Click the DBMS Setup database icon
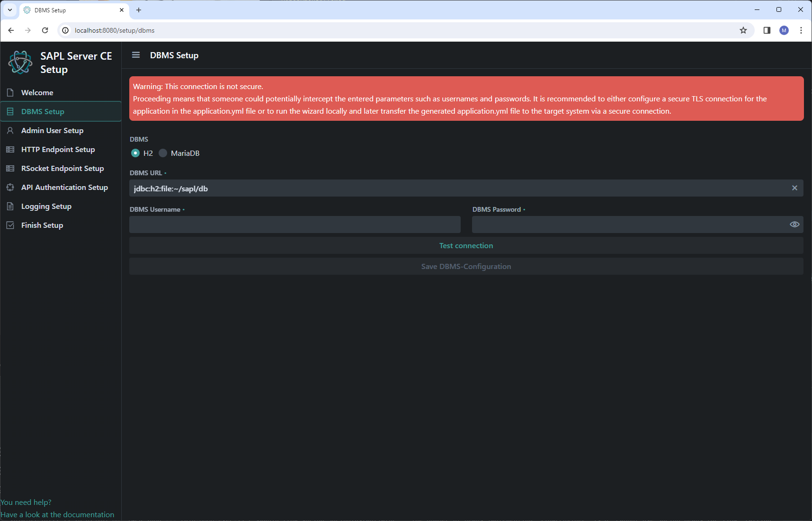Viewport: 812px width, 521px height. pos(10,111)
